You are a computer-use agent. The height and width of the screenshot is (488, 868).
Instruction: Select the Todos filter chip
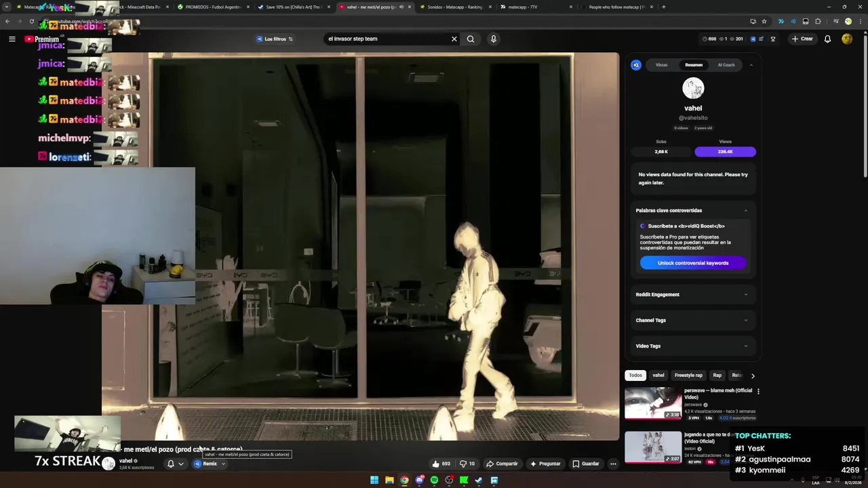click(x=635, y=375)
